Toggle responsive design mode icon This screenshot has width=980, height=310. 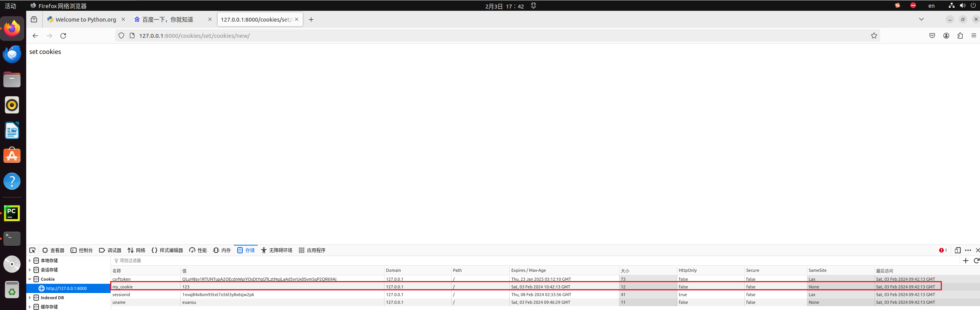coord(958,250)
